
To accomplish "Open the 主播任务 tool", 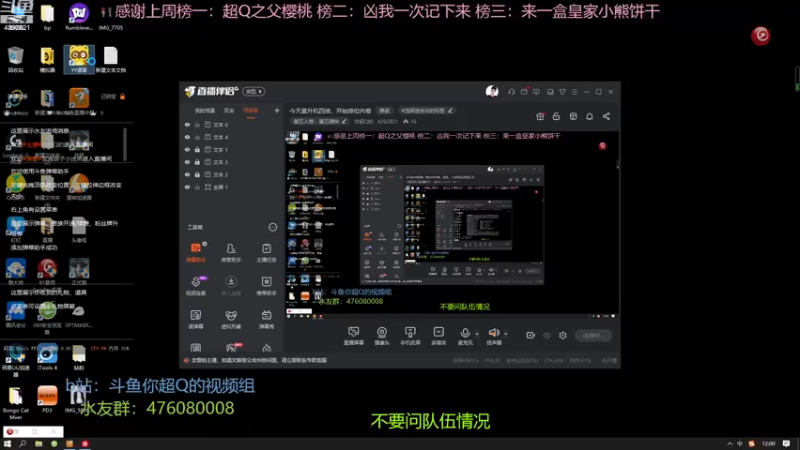I will [x=266, y=253].
